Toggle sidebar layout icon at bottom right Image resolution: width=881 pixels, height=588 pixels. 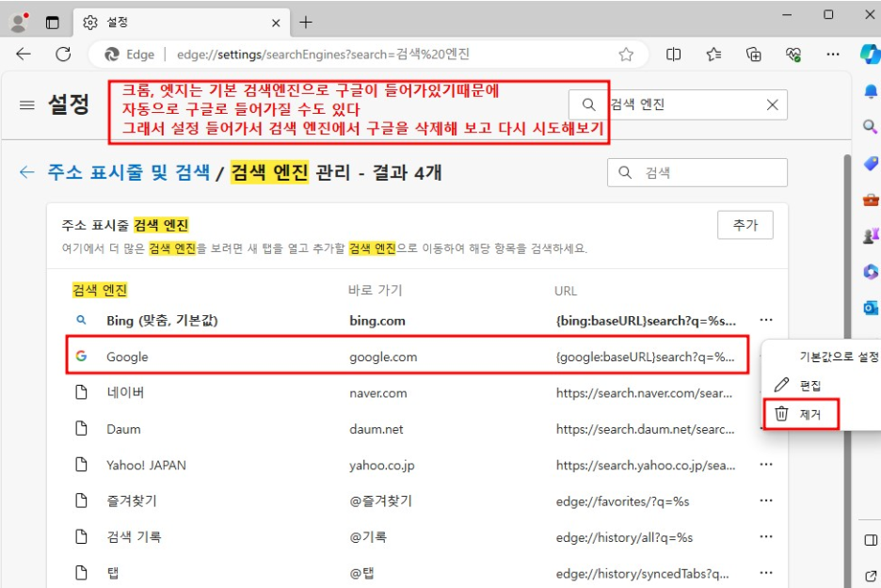coord(871,540)
